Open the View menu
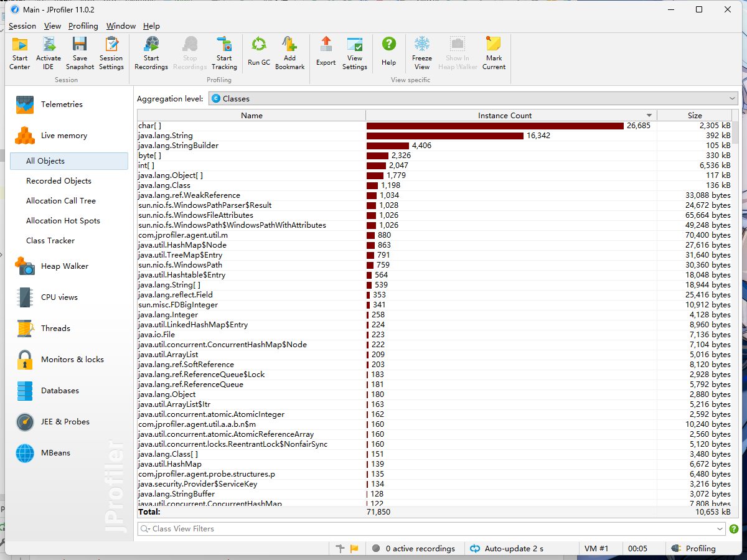Screen dimensions: 747x560 point(52,26)
